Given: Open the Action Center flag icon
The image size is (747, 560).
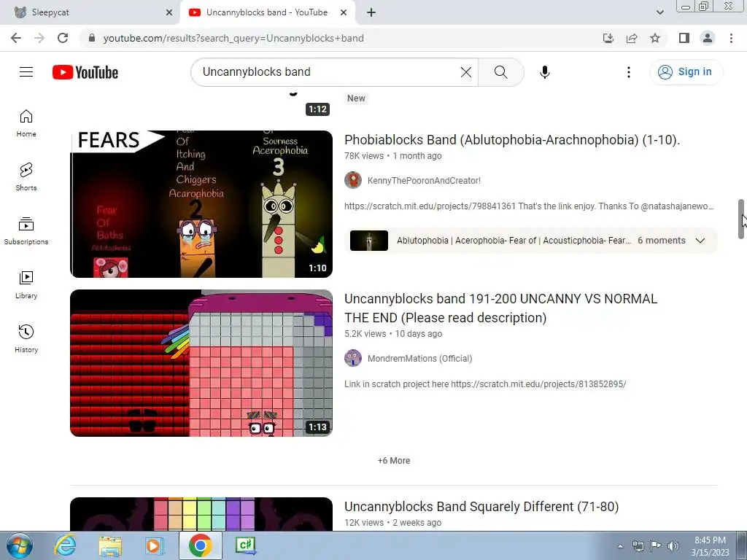Looking at the screenshot, I should 656,546.
